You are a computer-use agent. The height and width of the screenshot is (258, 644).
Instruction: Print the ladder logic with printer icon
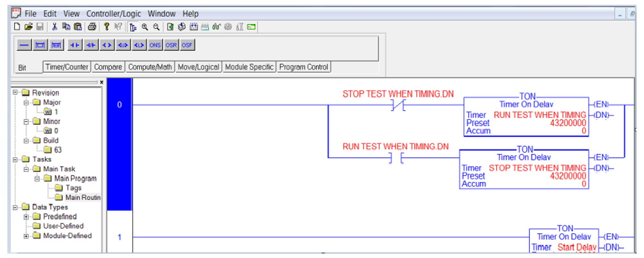[x=92, y=27]
